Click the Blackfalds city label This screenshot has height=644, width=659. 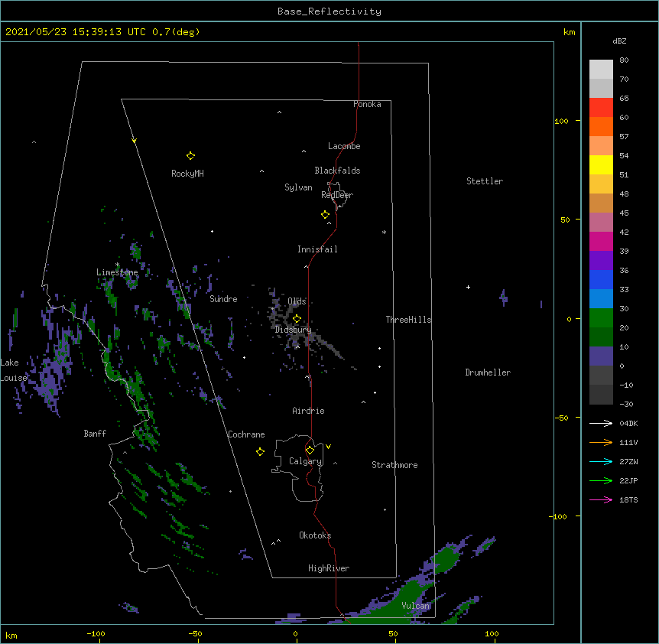[337, 171]
